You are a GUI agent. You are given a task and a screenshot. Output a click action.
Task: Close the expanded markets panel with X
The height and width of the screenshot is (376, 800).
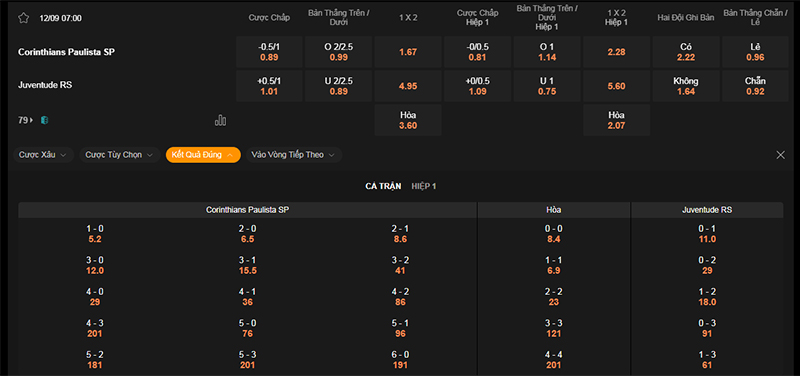[780, 155]
